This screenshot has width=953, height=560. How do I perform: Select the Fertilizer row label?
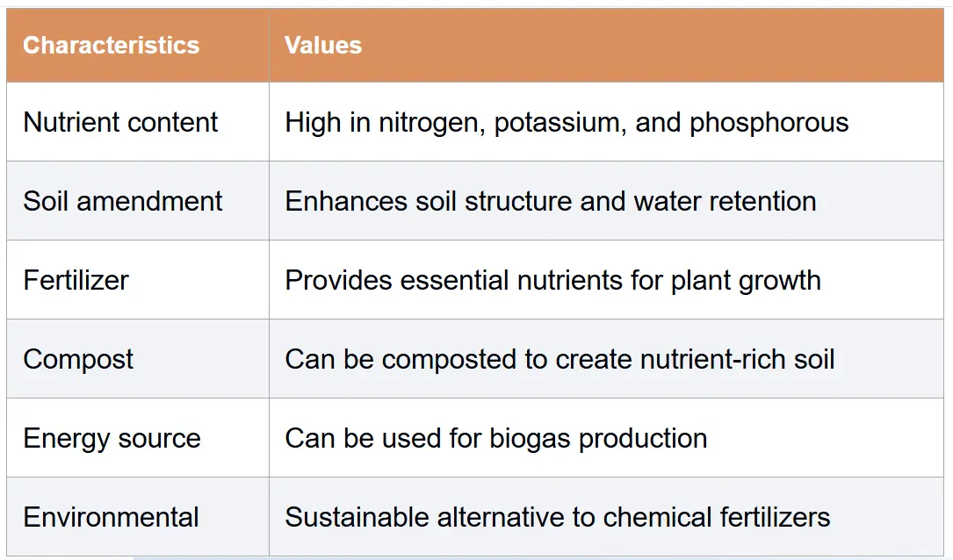point(76,280)
